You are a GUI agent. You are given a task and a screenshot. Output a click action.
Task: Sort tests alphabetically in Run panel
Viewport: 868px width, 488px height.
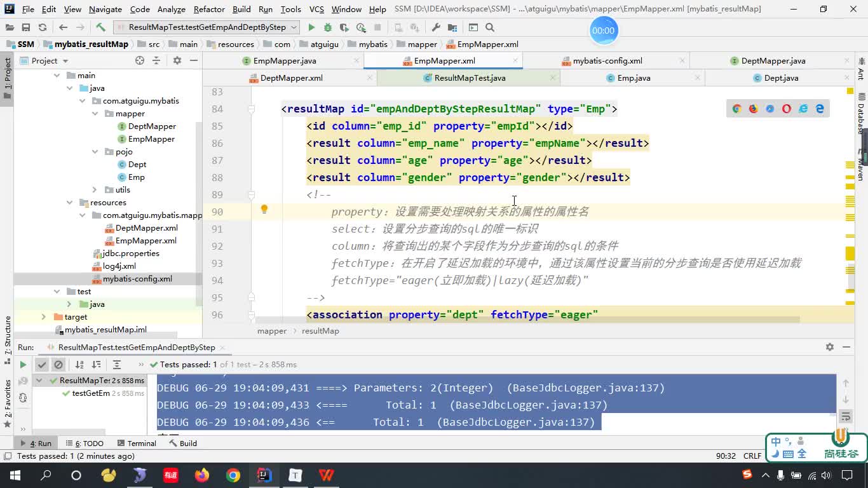[79, 365]
